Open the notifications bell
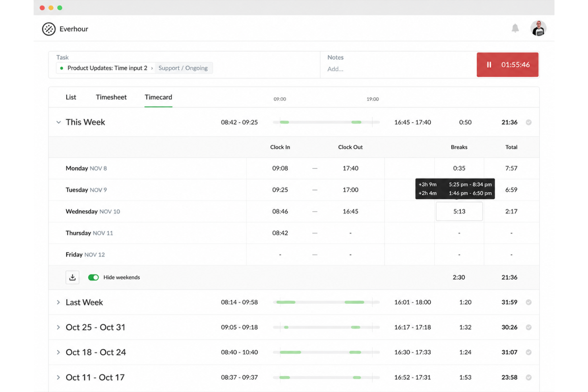 pos(515,28)
